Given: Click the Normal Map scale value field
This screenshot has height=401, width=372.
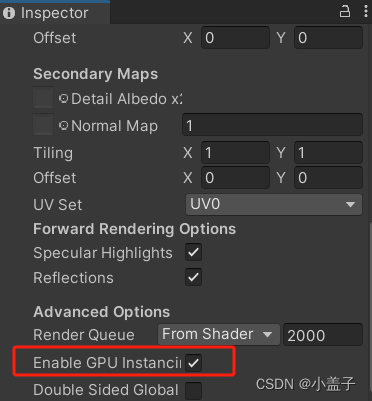Looking at the screenshot, I should (272, 125).
